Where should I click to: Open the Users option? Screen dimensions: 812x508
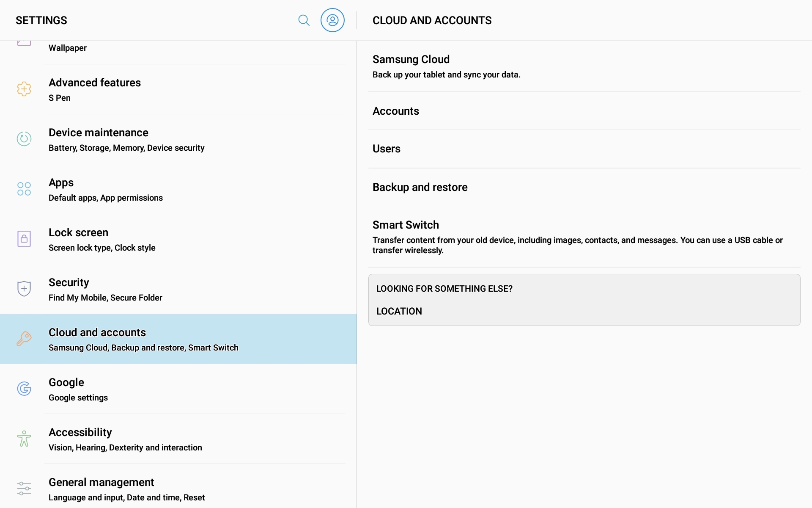coord(584,149)
